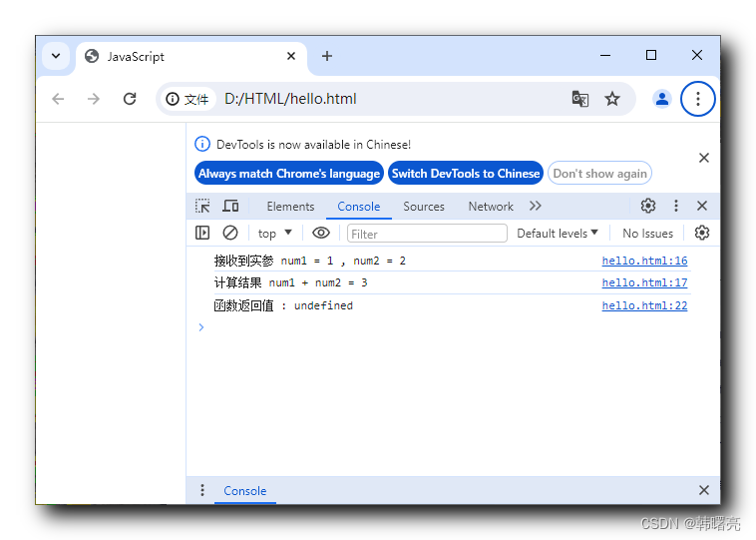Viewport: 756px width, 540px height.
Task: Click Switch DevTools to Chinese
Action: tap(465, 174)
